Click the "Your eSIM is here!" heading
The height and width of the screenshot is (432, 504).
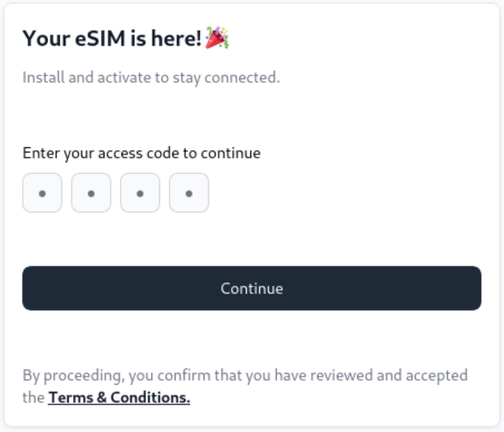pos(112,39)
